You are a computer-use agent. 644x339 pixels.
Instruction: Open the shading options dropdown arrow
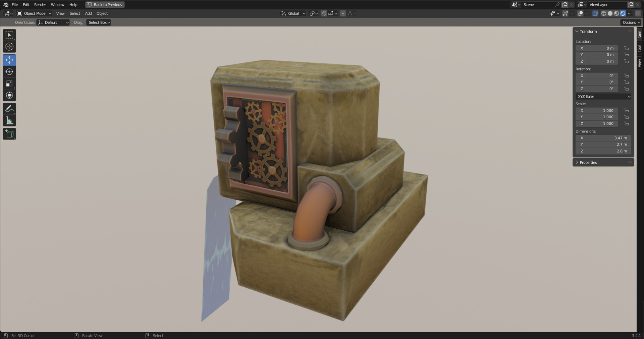(629, 13)
